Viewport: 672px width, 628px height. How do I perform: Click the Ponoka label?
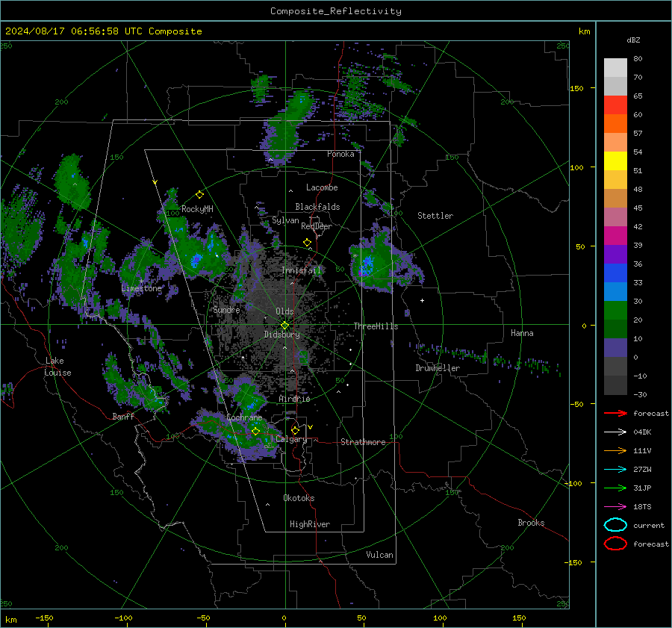[340, 154]
